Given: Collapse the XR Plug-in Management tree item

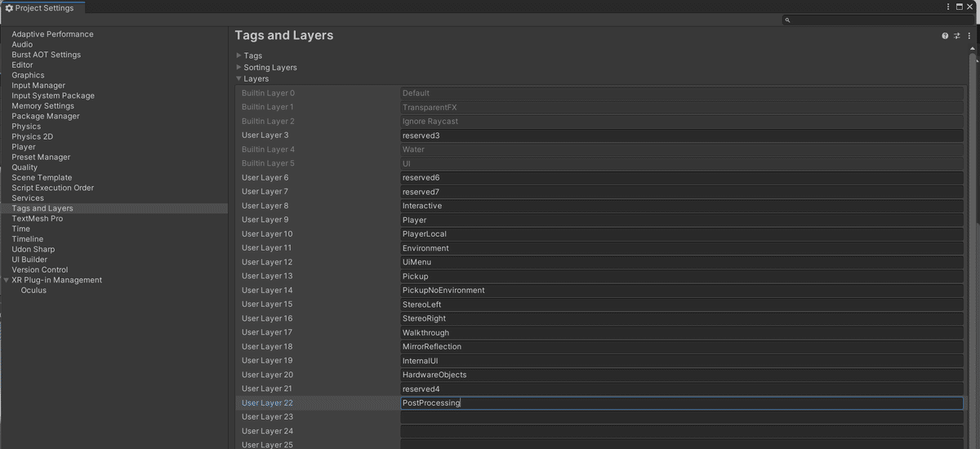Looking at the screenshot, I should (x=7, y=280).
